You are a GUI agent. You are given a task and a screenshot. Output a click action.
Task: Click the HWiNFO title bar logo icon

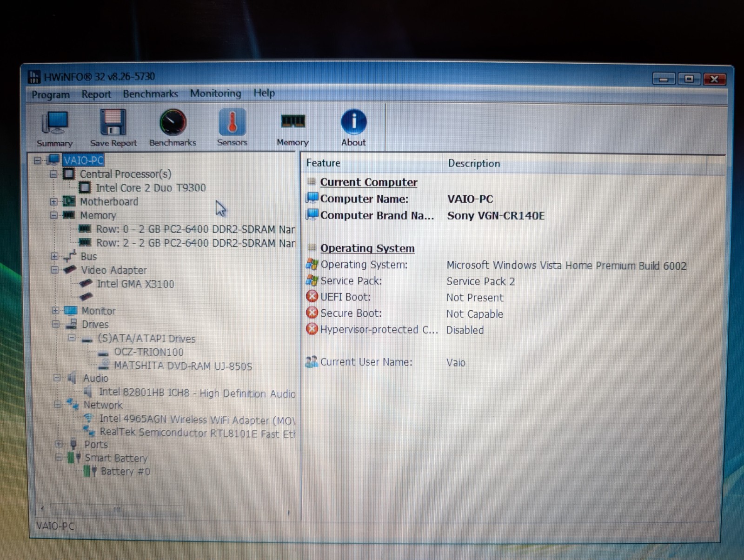(34, 77)
